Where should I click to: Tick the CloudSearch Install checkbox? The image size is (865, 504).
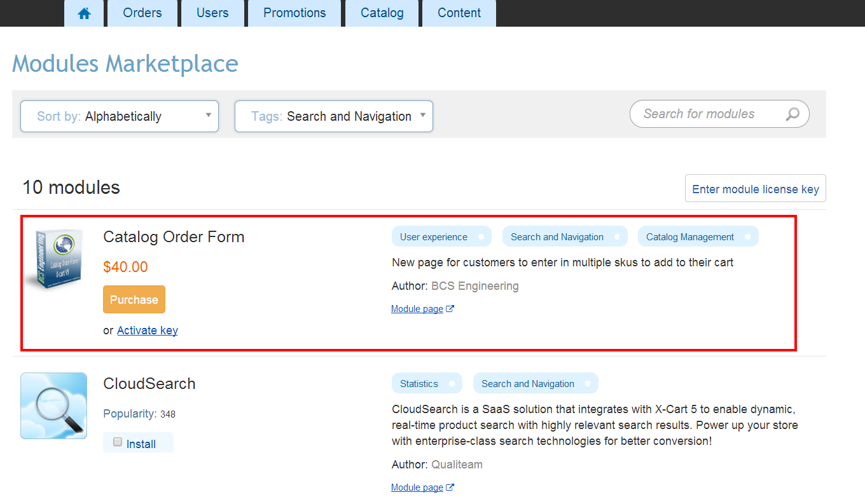point(118,442)
